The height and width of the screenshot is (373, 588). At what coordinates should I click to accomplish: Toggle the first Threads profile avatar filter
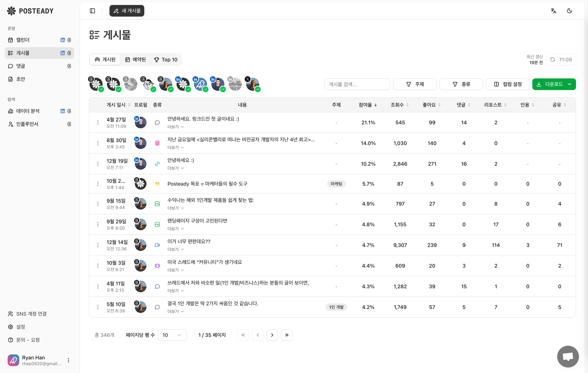coord(96,84)
